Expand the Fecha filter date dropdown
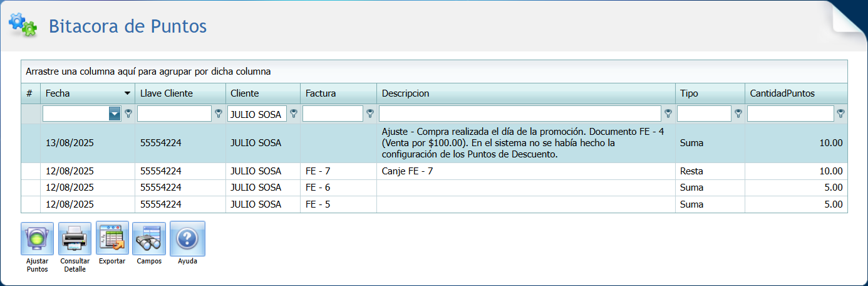 (x=115, y=114)
